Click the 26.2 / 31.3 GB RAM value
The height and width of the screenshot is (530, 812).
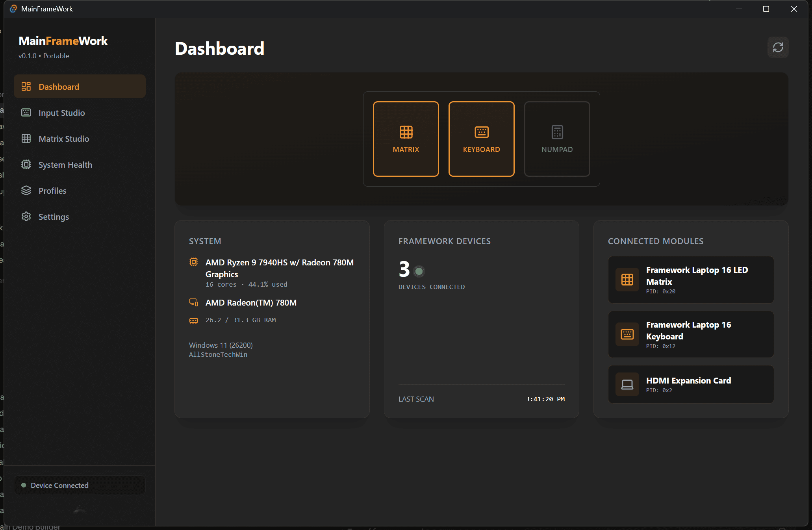click(x=241, y=320)
